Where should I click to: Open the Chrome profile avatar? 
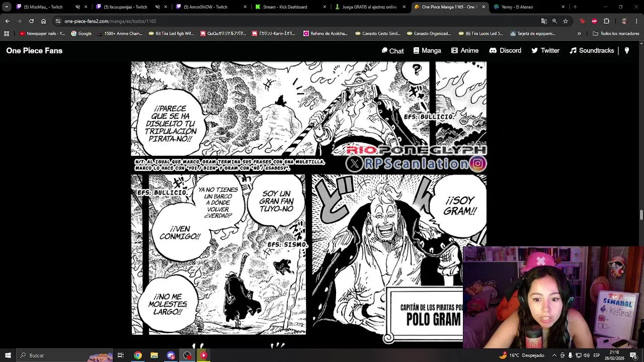(x=624, y=21)
